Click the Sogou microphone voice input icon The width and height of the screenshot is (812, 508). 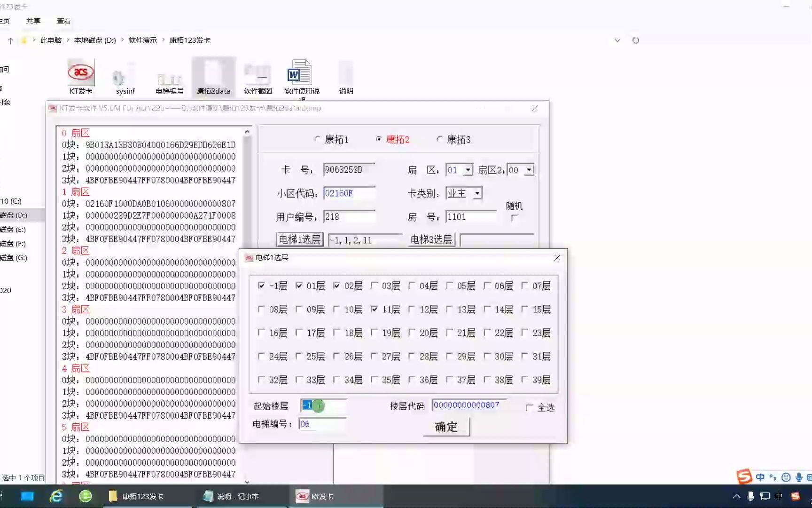coord(798,477)
